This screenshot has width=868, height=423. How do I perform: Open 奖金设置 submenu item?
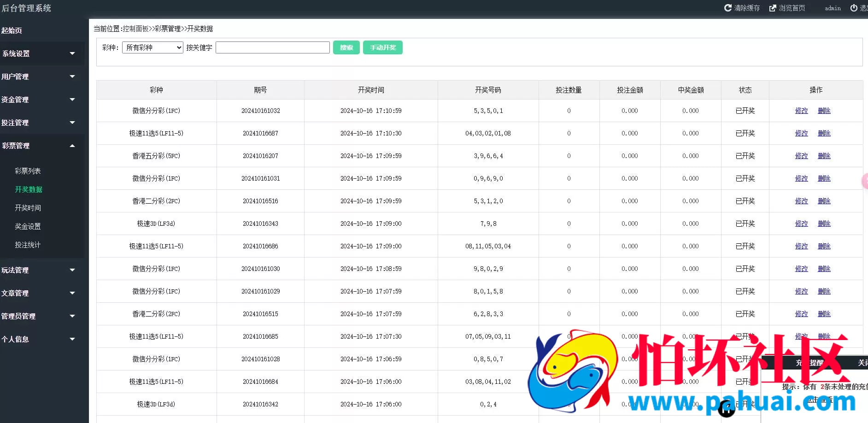tap(28, 226)
